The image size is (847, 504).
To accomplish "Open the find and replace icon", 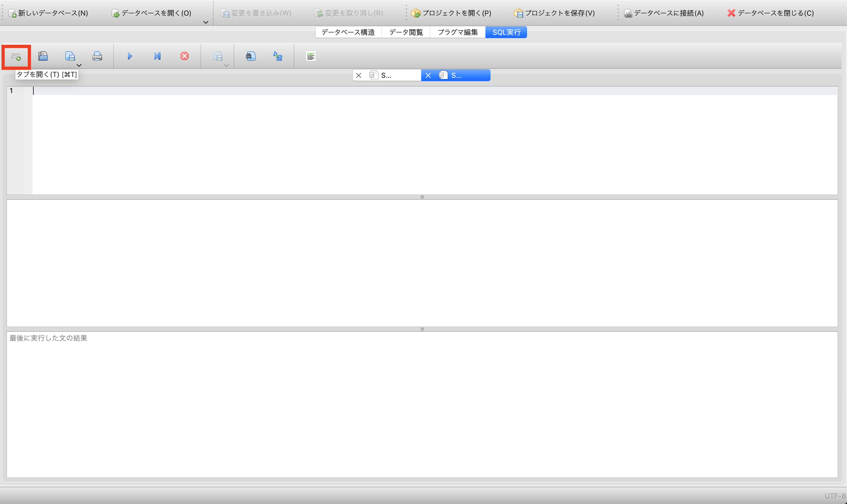I will pos(278,56).
